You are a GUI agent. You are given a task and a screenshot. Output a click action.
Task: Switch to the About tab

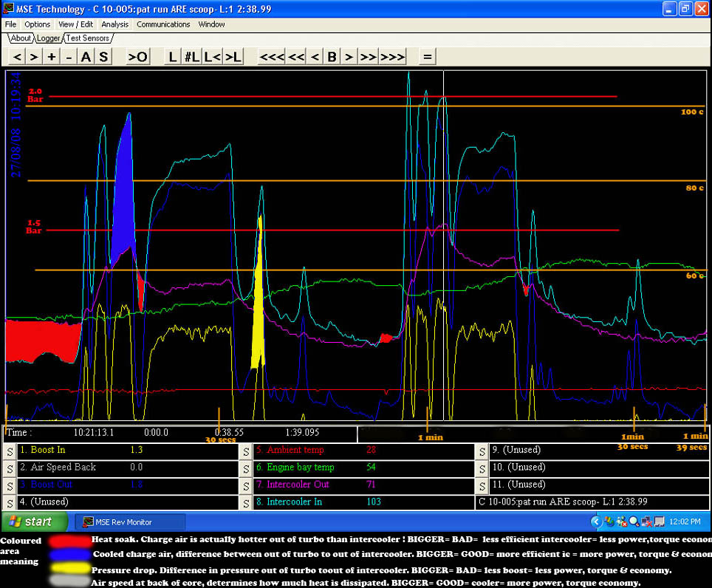[x=21, y=38]
